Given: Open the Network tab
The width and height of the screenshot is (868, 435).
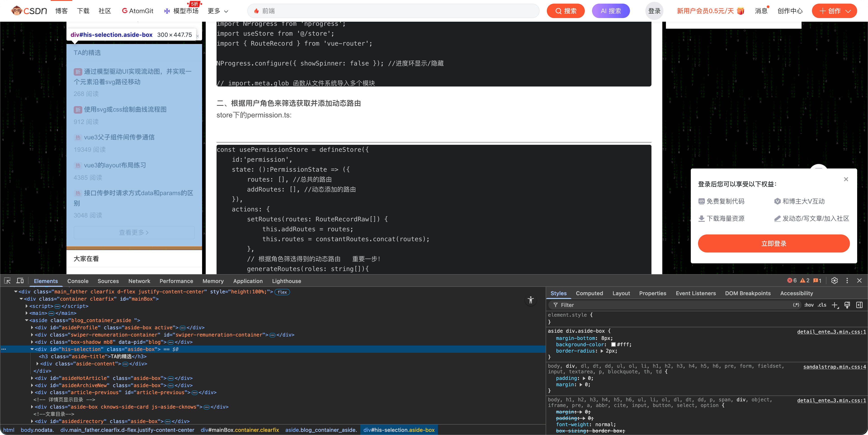Looking at the screenshot, I should point(139,281).
